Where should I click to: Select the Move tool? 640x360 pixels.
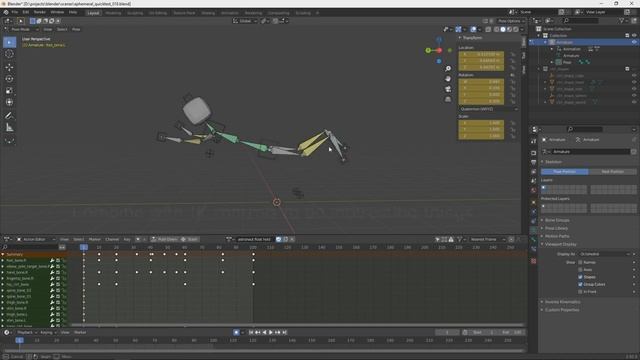pos(9,67)
